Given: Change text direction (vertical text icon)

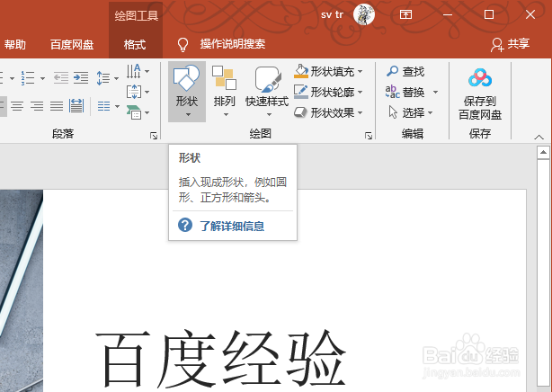Looking at the screenshot, I should point(134,71).
